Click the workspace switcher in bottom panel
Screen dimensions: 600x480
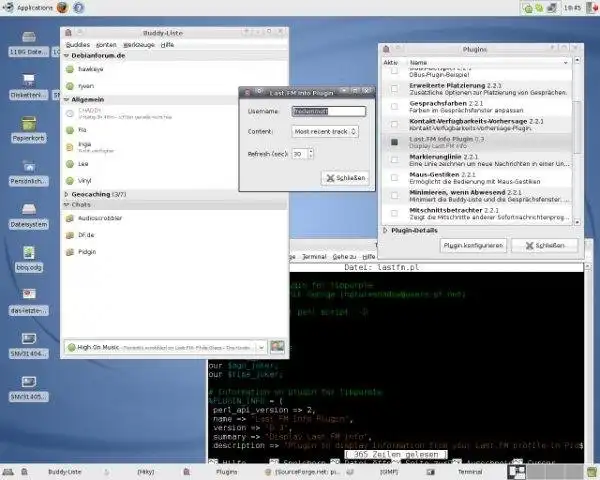click(x=545, y=472)
